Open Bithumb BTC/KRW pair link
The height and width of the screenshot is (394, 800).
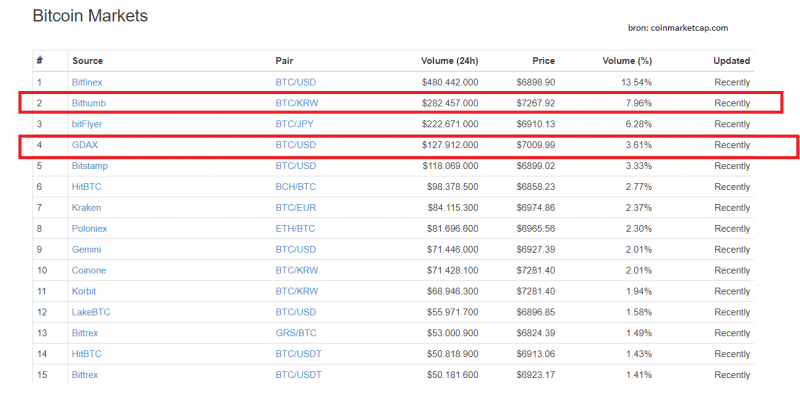click(x=297, y=103)
